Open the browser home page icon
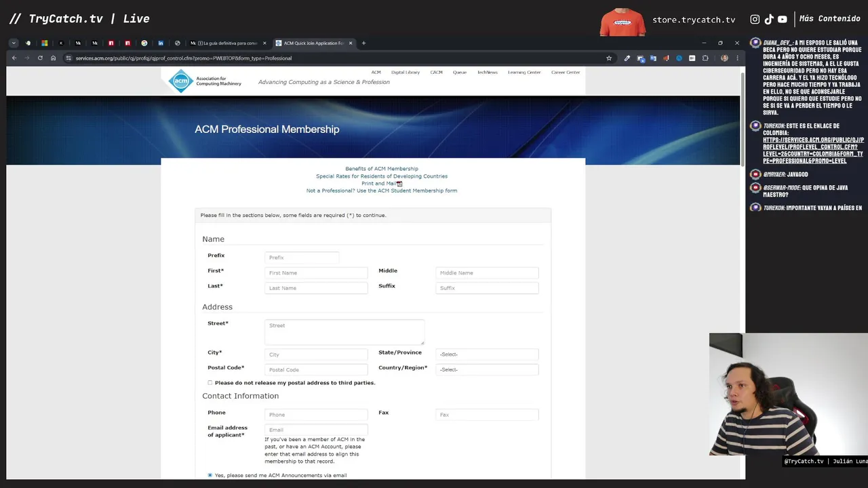The height and width of the screenshot is (488, 868). (x=53, y=58)
